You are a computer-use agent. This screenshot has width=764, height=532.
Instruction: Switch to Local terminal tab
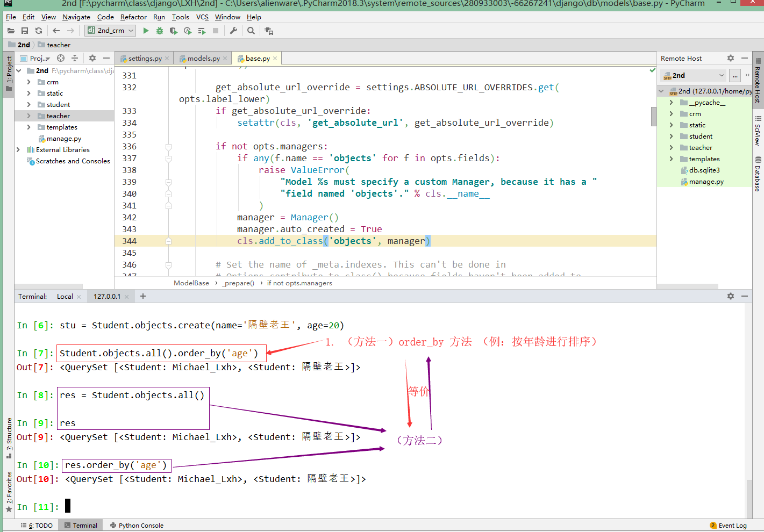click(65, 297)
